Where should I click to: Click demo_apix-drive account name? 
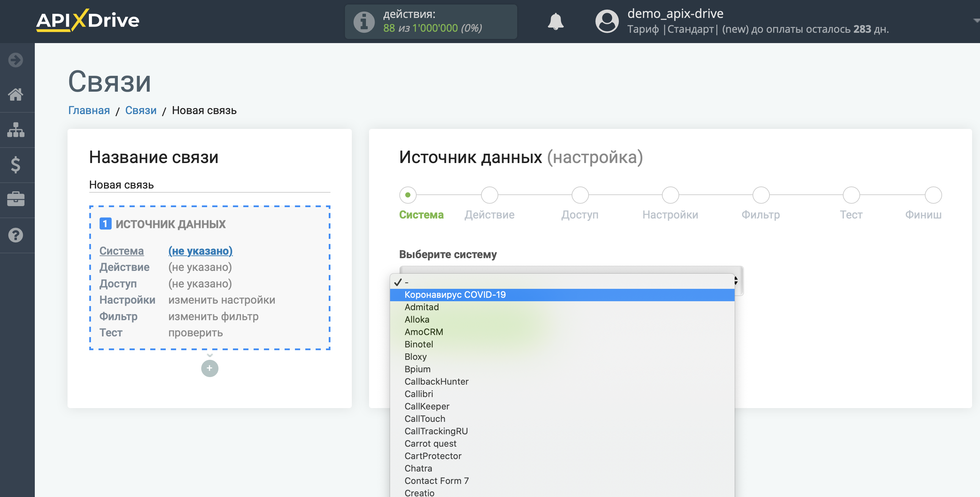pyautogui.click(x=675, y=13)
